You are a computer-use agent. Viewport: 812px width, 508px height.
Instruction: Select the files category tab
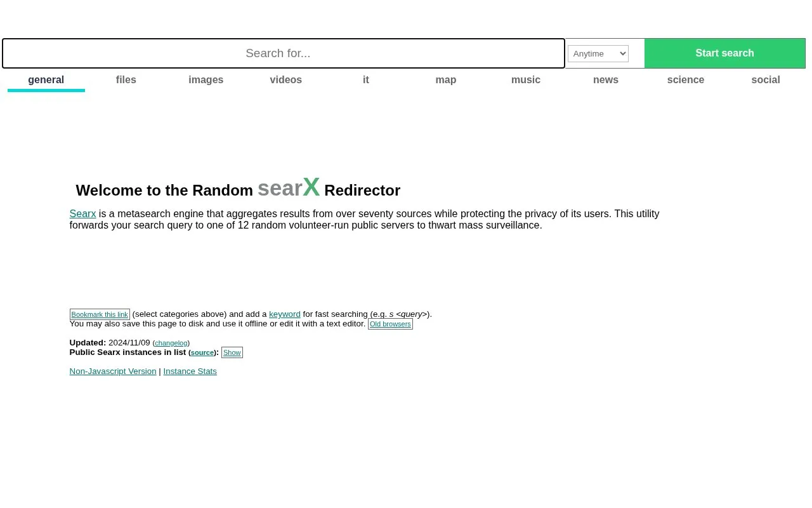(x=126, y=80)
